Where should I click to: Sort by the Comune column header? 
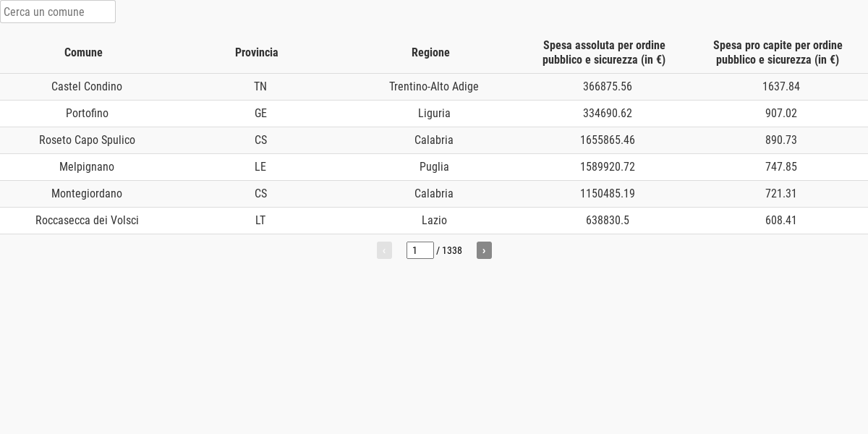(x=83, y=52)
